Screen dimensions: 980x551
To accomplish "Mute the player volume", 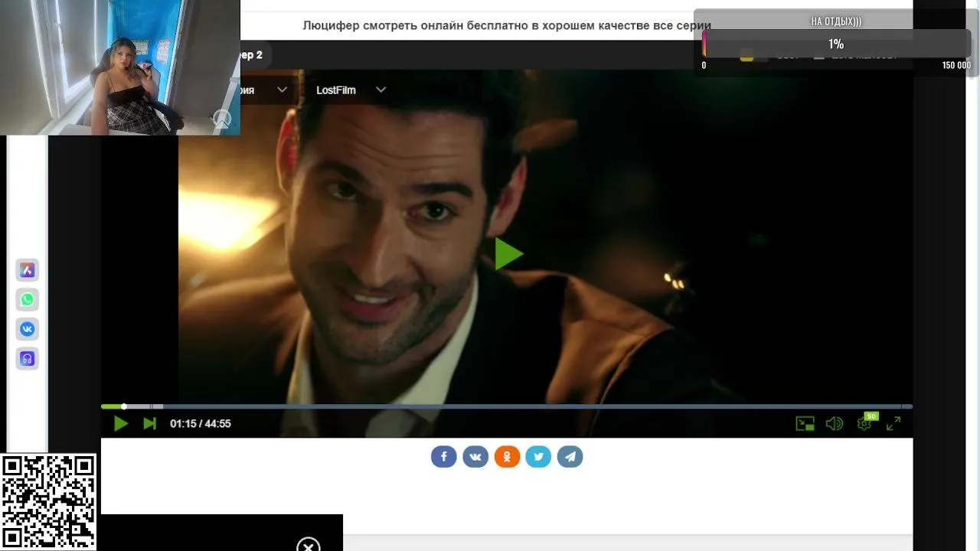I will [834, 423].
